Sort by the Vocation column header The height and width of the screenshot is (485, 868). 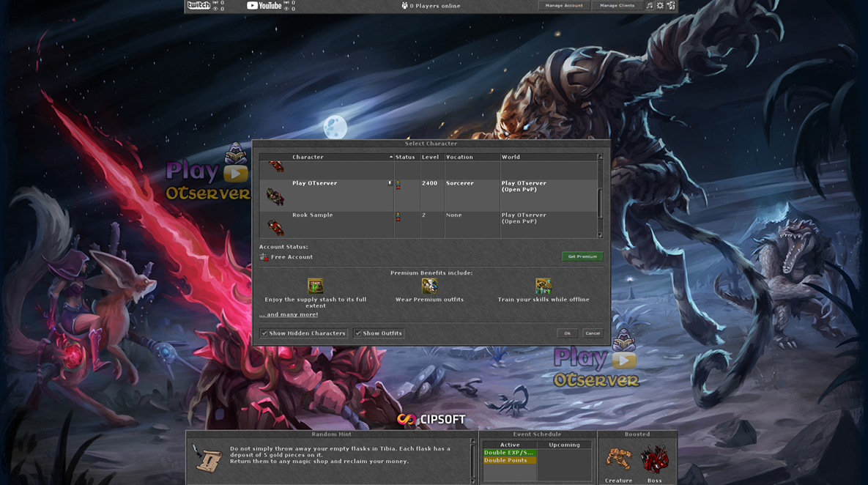click(472, 158)
